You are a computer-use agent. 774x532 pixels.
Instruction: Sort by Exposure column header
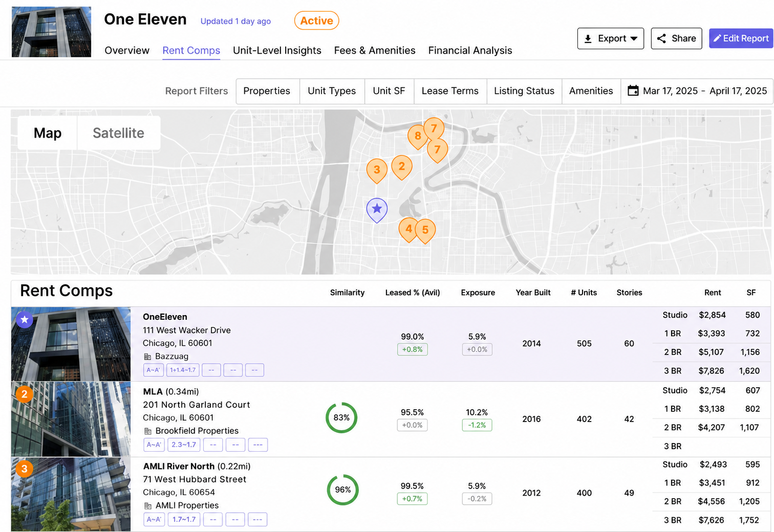(478, 293)
